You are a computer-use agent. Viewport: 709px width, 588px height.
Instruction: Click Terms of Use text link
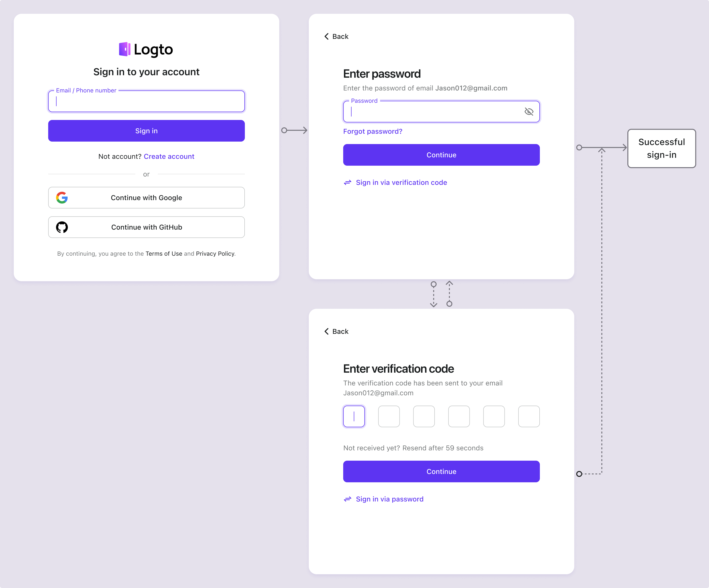tap(163, 253)
